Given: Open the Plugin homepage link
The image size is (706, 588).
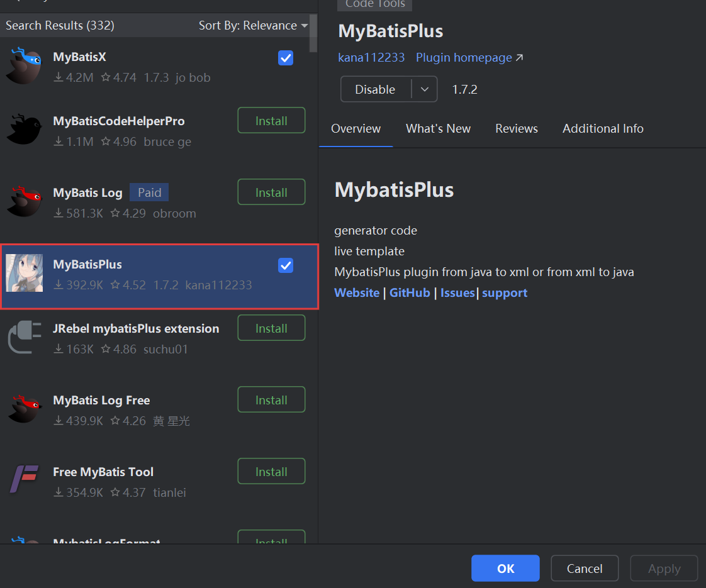Looking at the screenshot, I should pyautogui.click(x=469, y=58).
